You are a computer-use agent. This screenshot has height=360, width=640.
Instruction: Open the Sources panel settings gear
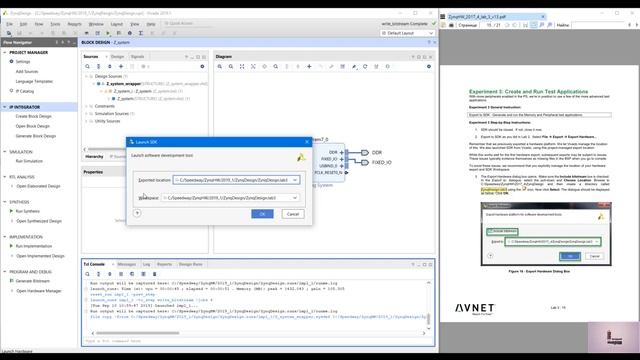[202, 66]
